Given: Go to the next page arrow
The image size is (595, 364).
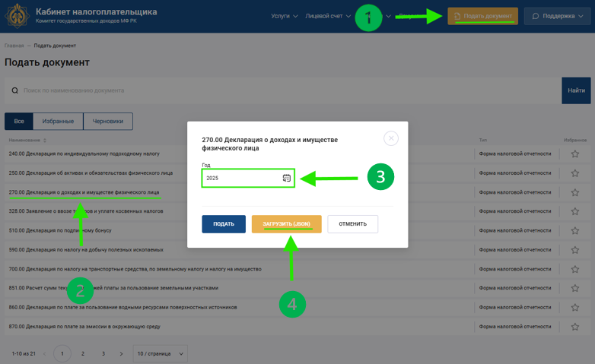Looking at the screenshot, I should pyautogui.click(x=121, y=354).
